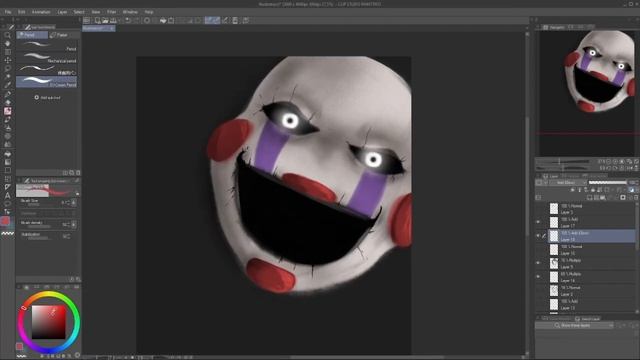The image size is (640, 360).
Task: Select the Figure rectangle tool
Action: pyautogui.click(x=7, y=170)
